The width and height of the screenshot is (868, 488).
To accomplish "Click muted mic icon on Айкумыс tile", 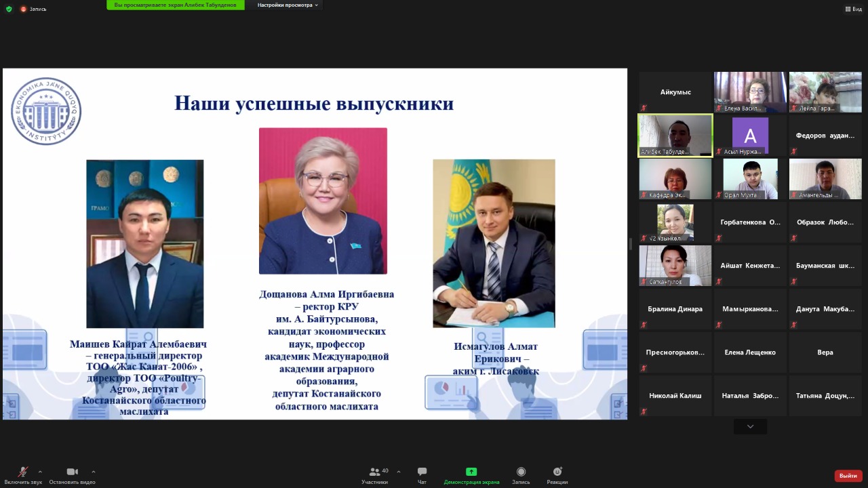I will pos(644,108).
